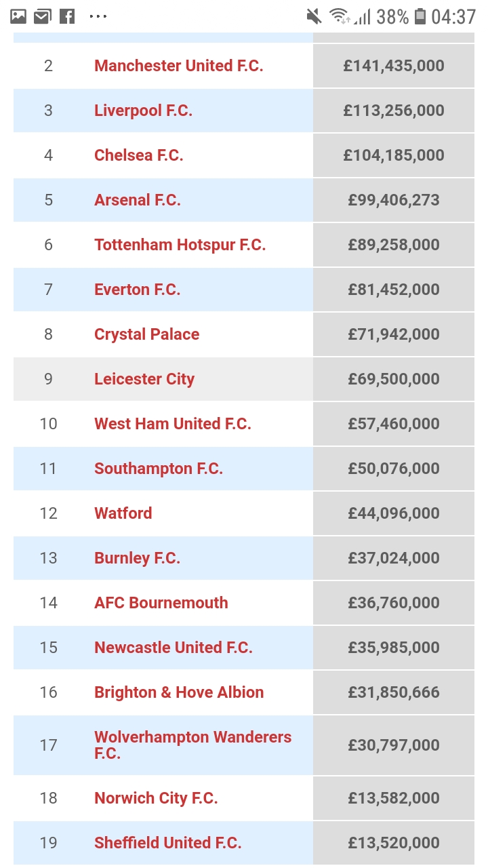488x868 pixels.
Task: Tap the Wi-Fi status icon
Action: [338, 16]
